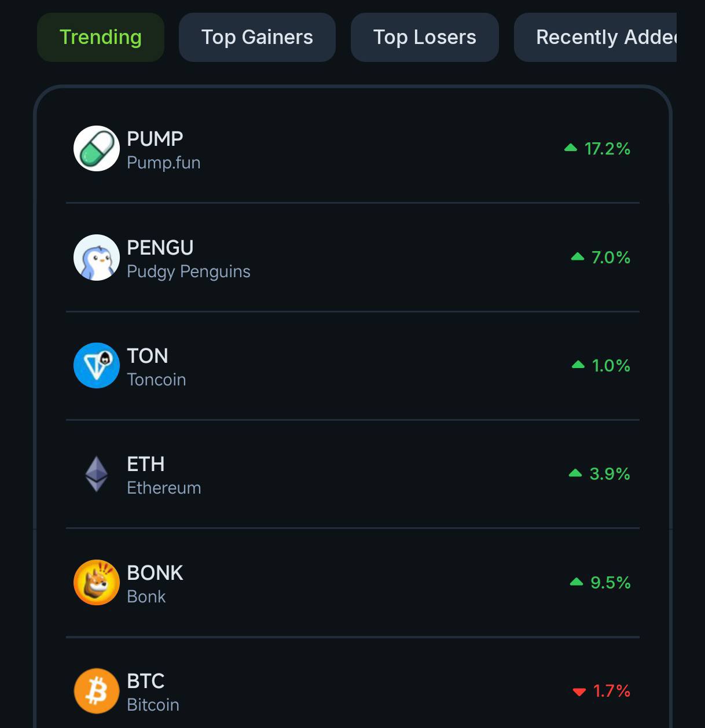This screenshot has width=705, height=728.
Task: Click the Bonk dog icon
Action: coord(97,582)
